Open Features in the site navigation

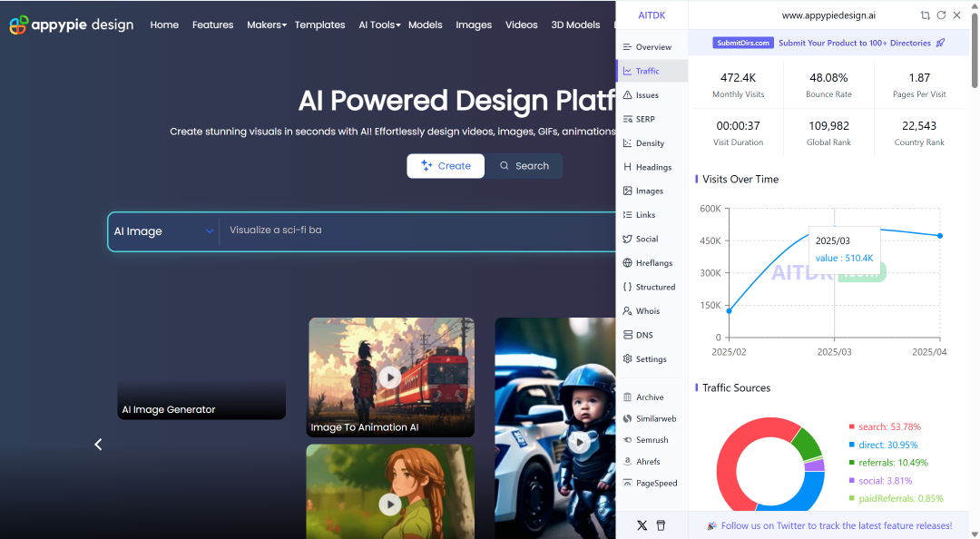(212, 25)
